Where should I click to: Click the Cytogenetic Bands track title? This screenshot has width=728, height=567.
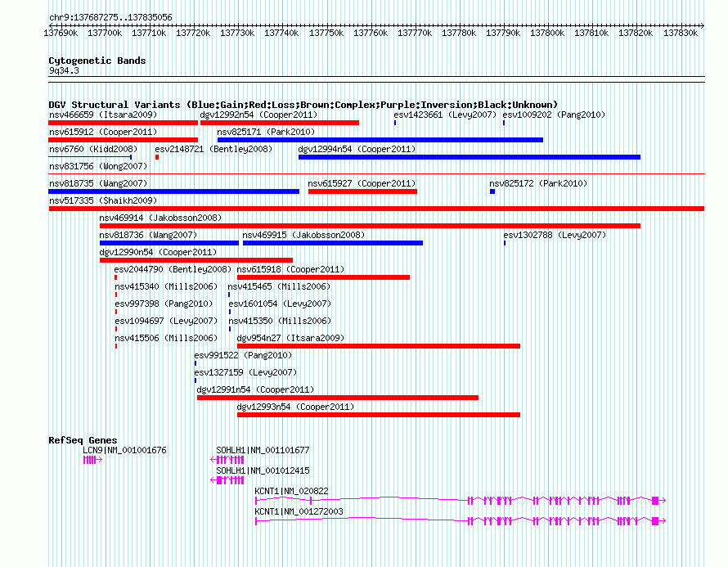point(97,61)
